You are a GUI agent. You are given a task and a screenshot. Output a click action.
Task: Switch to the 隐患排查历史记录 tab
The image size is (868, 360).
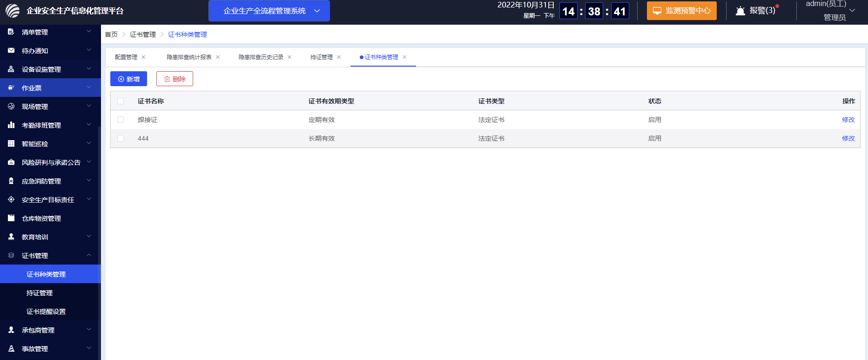[x=261, y=57]
